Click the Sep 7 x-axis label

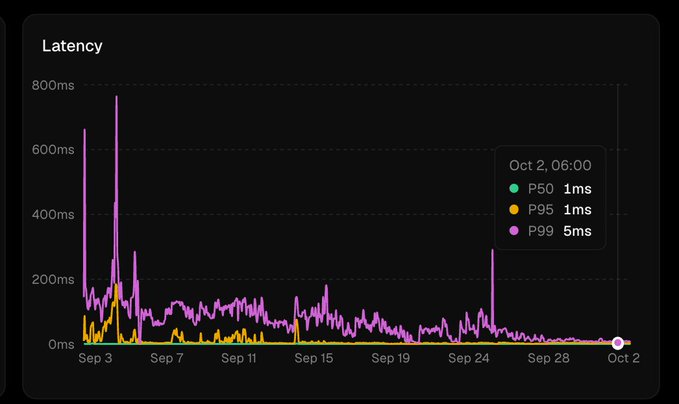[x=167, y=358]
